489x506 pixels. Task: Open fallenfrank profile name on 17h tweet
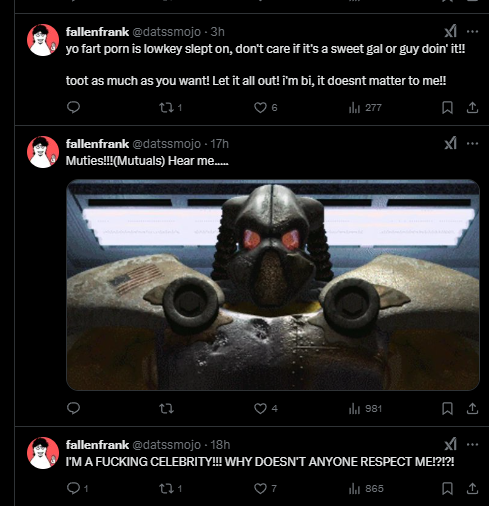97,144
